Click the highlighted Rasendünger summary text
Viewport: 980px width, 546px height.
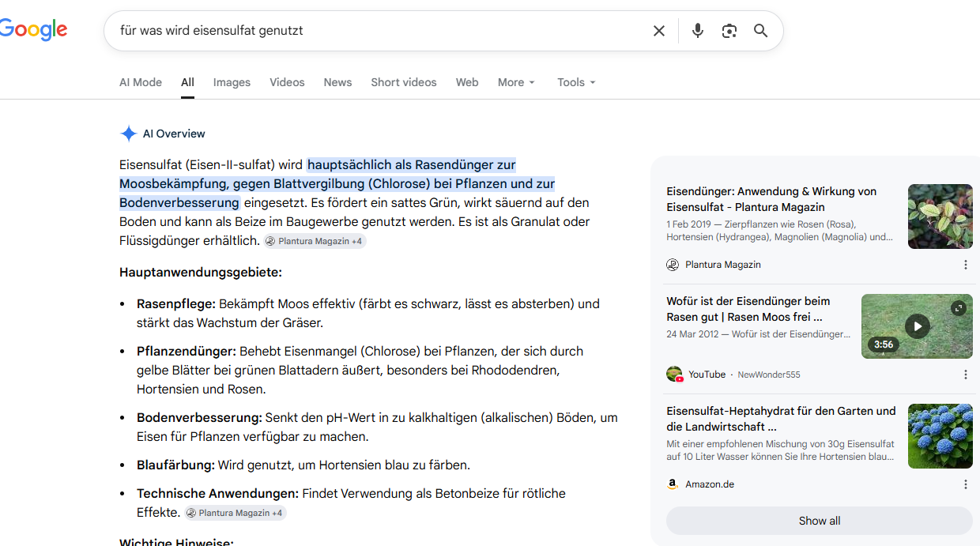(337, 183)
